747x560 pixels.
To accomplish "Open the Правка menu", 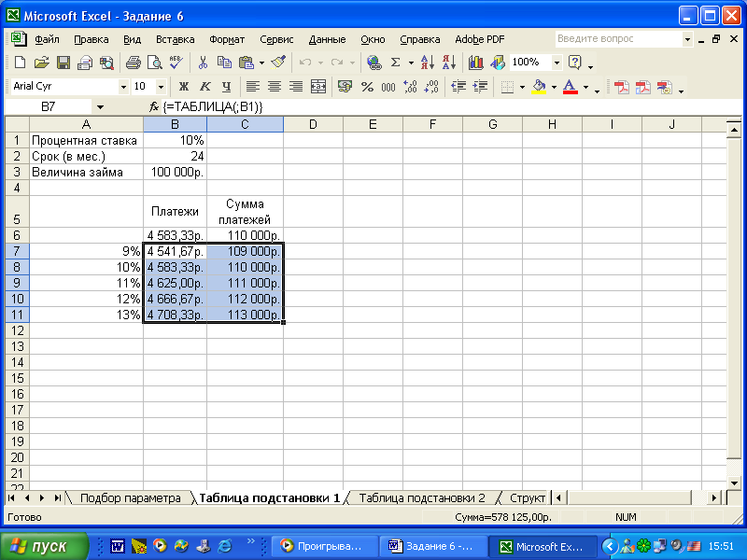I will (x=91, y=39).
